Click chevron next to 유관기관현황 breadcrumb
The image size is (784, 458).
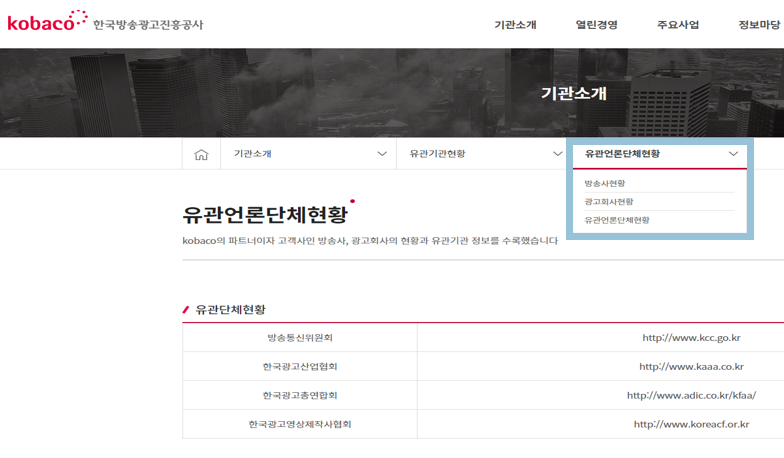pyautogui.click(x=558, y=154)
